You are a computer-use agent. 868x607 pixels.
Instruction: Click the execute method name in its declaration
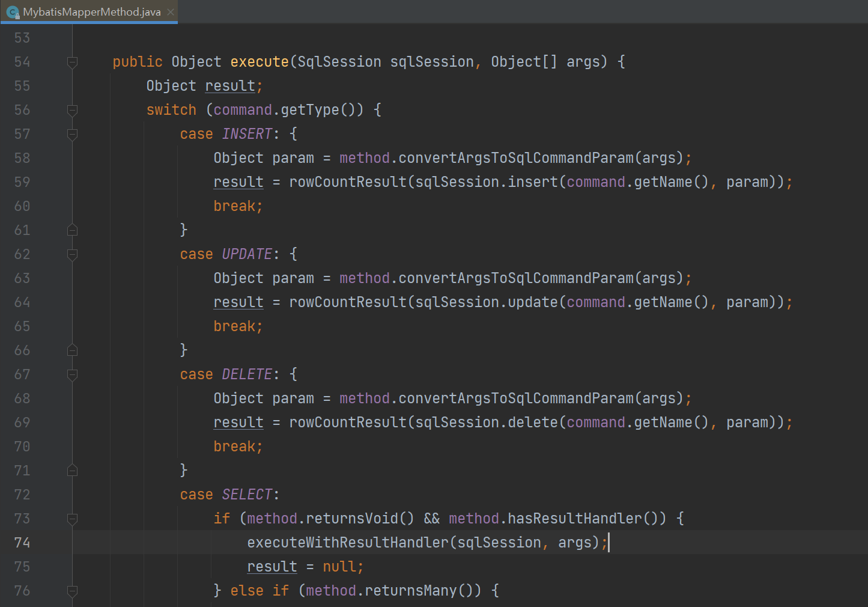pos(259,62)
